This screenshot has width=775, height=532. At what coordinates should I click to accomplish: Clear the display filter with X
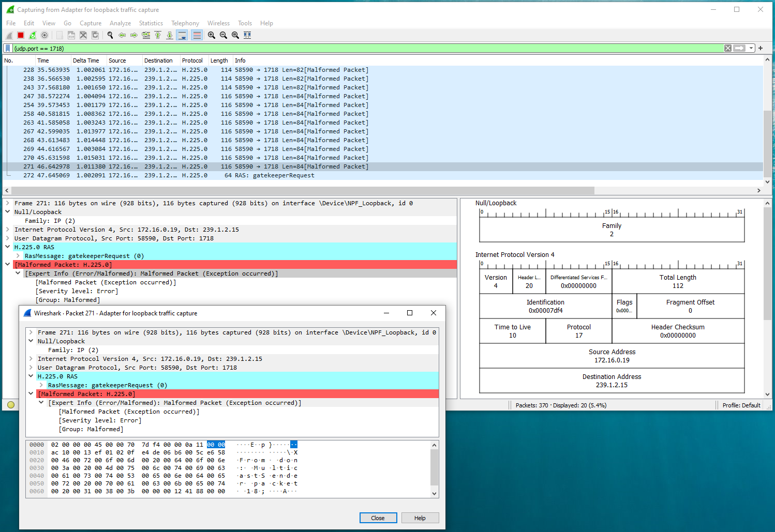coord(728,48)
